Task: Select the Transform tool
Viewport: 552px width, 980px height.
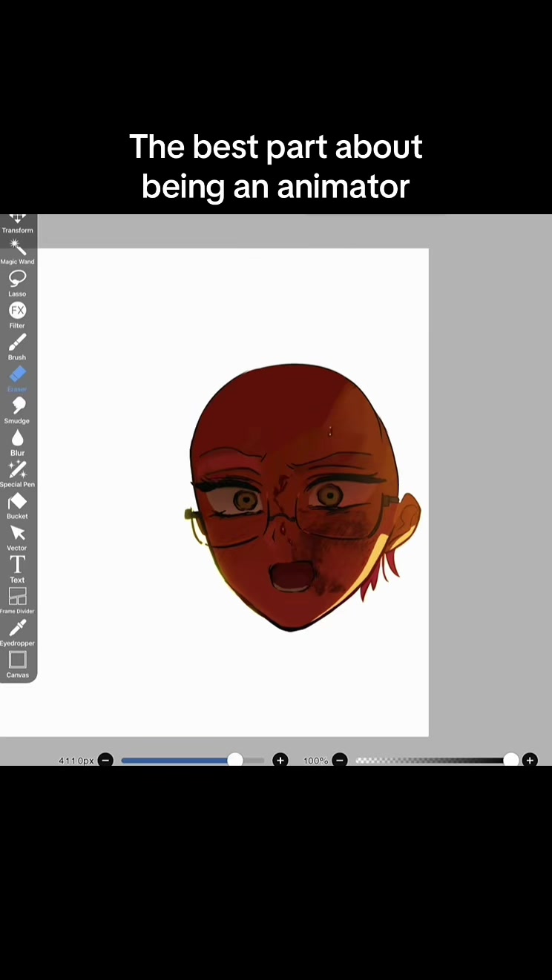Action: point(17,223)
